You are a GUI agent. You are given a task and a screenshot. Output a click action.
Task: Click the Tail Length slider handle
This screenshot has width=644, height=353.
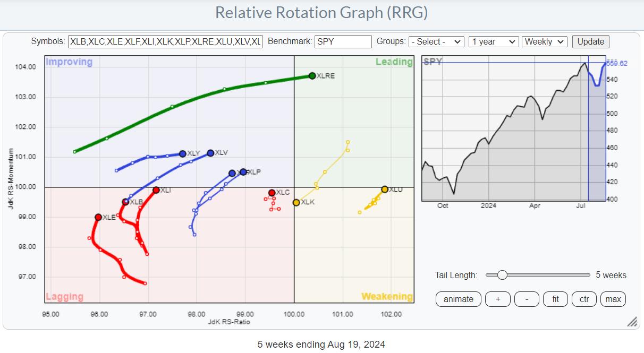coord(502,275)
